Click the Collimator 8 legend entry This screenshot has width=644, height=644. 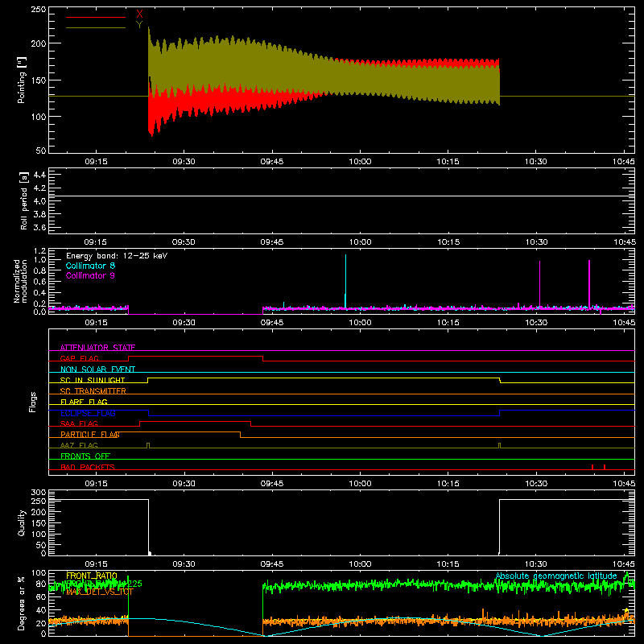pos(90,266)
